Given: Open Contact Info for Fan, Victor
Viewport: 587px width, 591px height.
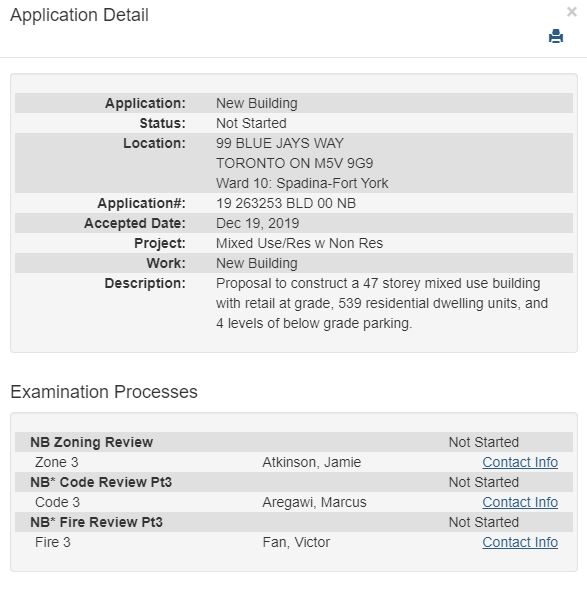Looking at the screenshot, I should point(520,542).
